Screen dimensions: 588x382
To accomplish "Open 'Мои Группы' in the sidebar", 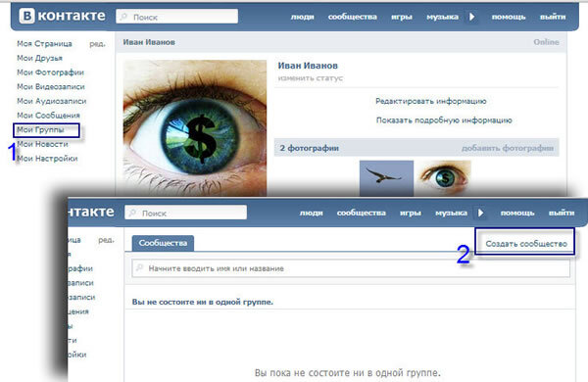I will point(40,129).
